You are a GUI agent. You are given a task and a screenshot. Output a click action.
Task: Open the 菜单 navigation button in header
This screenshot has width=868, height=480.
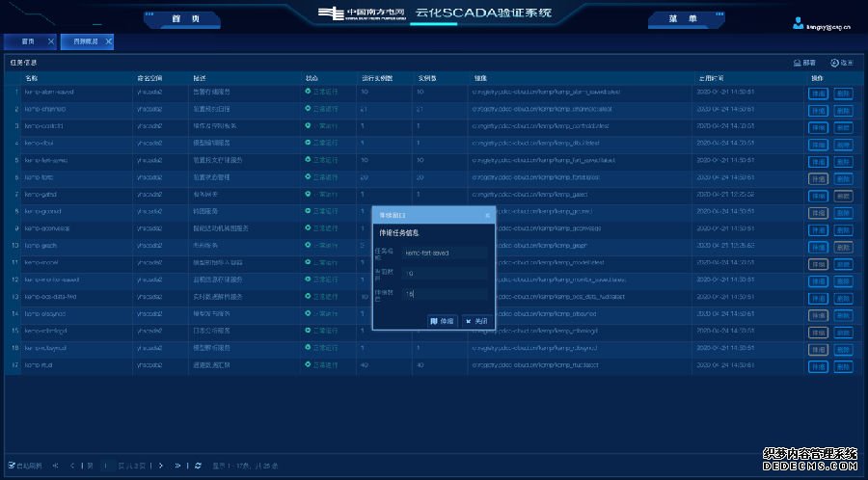[687, 19]
